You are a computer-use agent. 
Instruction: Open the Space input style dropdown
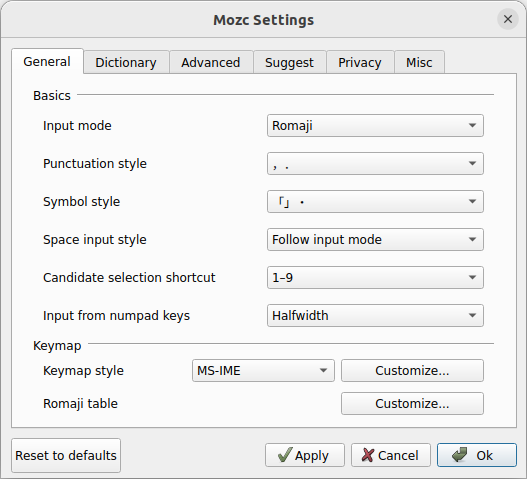click(375, 239)
